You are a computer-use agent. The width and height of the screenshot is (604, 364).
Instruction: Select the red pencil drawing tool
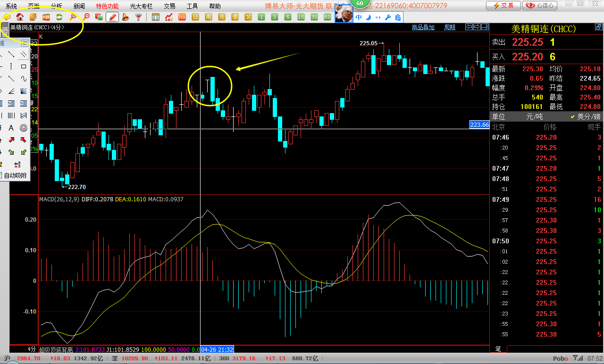(112, 17)
